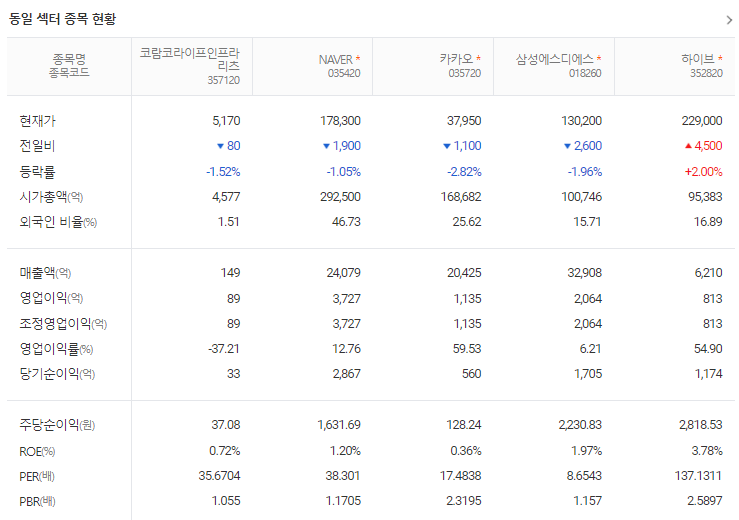Click NAVER EPS value 1,631.69

click(x=339, y=425)
